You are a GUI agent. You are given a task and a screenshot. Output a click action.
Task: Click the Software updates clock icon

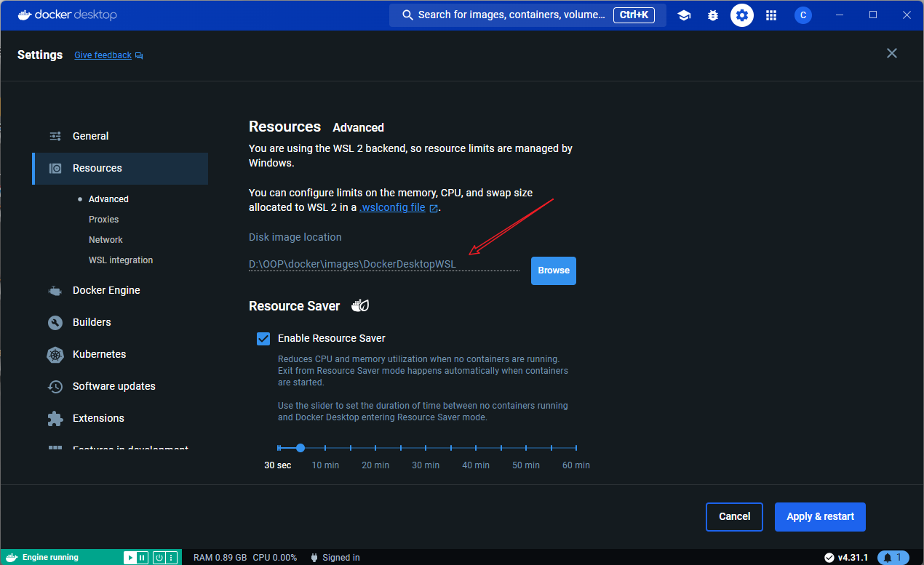[55, 386]
